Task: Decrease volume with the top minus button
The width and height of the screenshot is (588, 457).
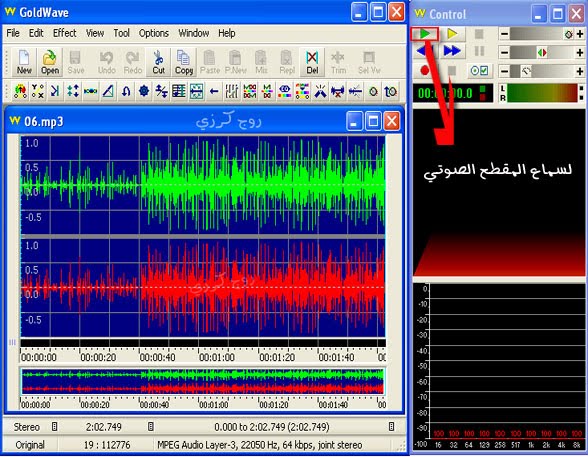Action: coord(504,34)
